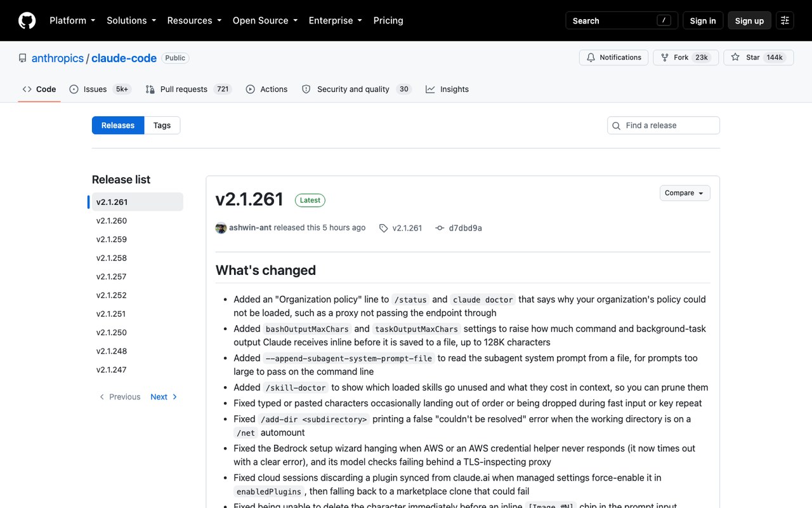Open the appearance settings icon in header

pyautogui.click(x=785, y=20)
